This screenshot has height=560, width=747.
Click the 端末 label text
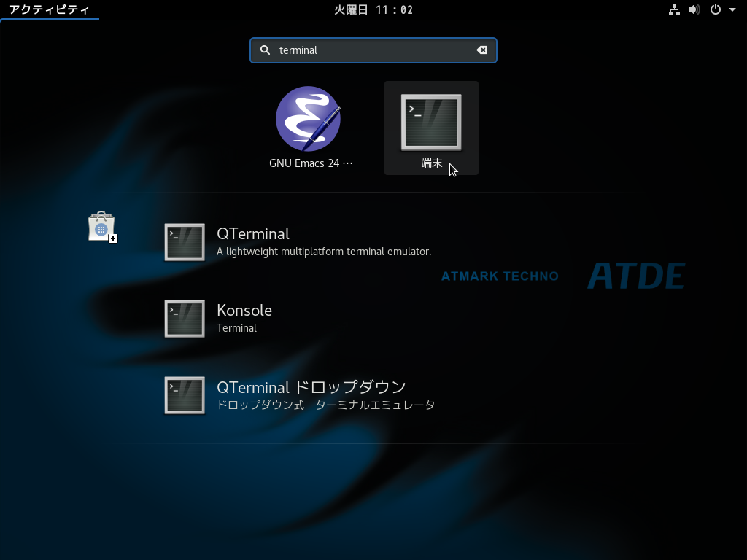(x=432, y=163)
